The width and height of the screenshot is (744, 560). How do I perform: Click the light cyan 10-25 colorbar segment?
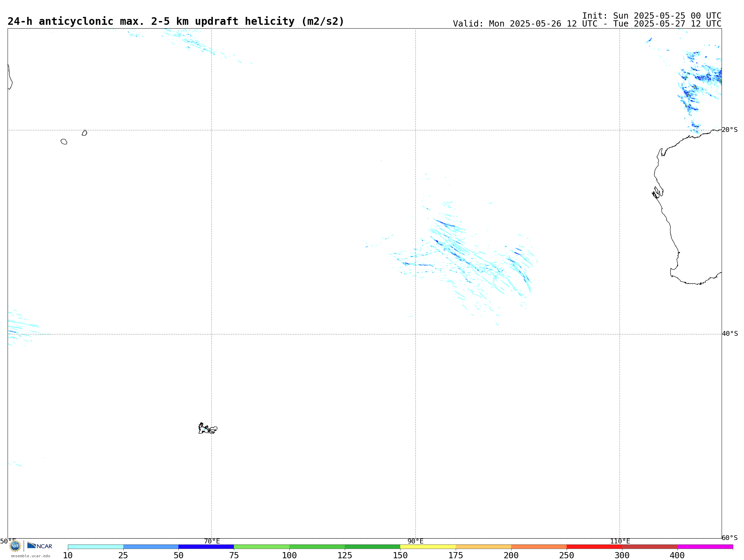pos(95,547)
